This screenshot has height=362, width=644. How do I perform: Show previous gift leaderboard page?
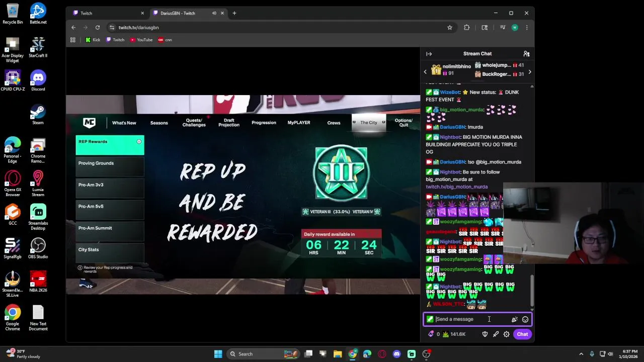(x=425, y=72)
